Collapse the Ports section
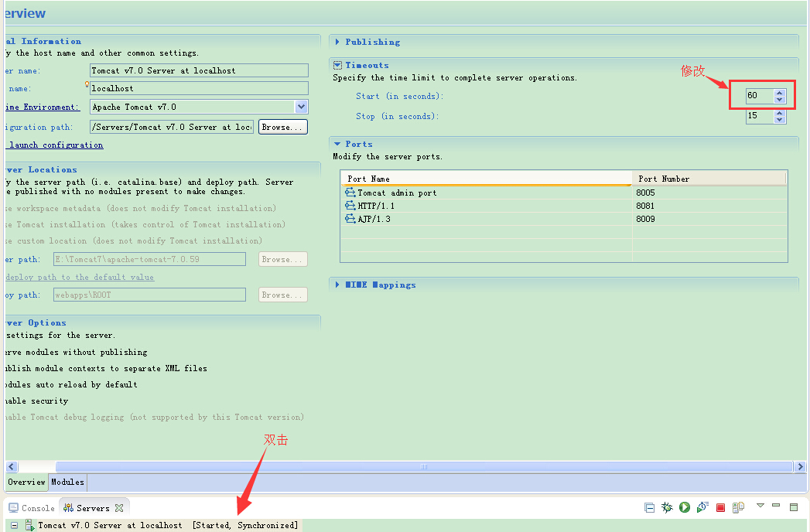Image resolution: width=810 pixels, height=532 pixels. [x=337, y=144]
